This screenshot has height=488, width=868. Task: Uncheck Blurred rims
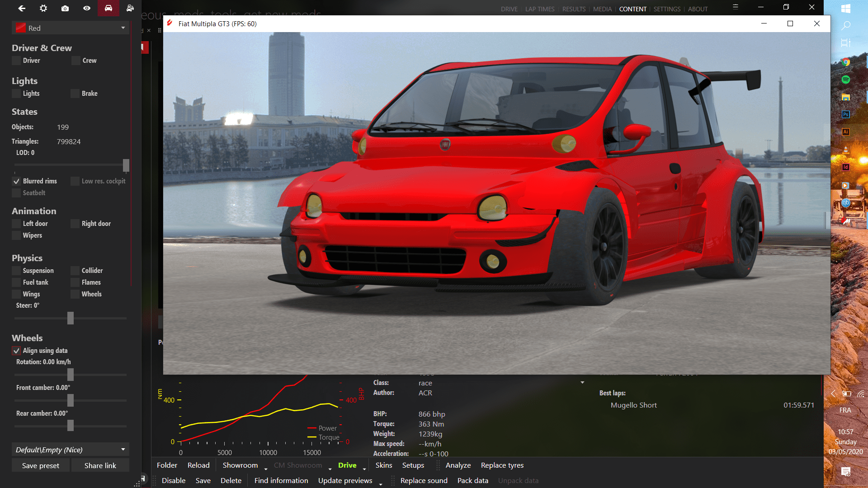16,181
